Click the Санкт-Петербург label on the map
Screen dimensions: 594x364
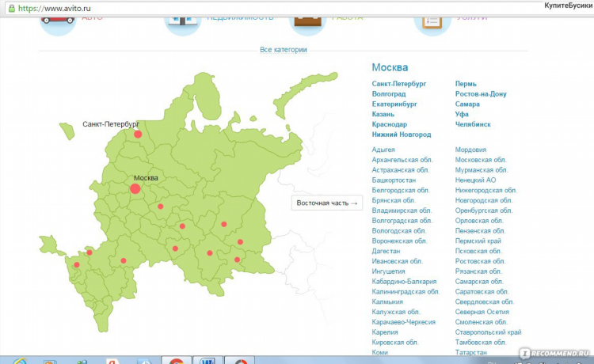click(111, 124)
